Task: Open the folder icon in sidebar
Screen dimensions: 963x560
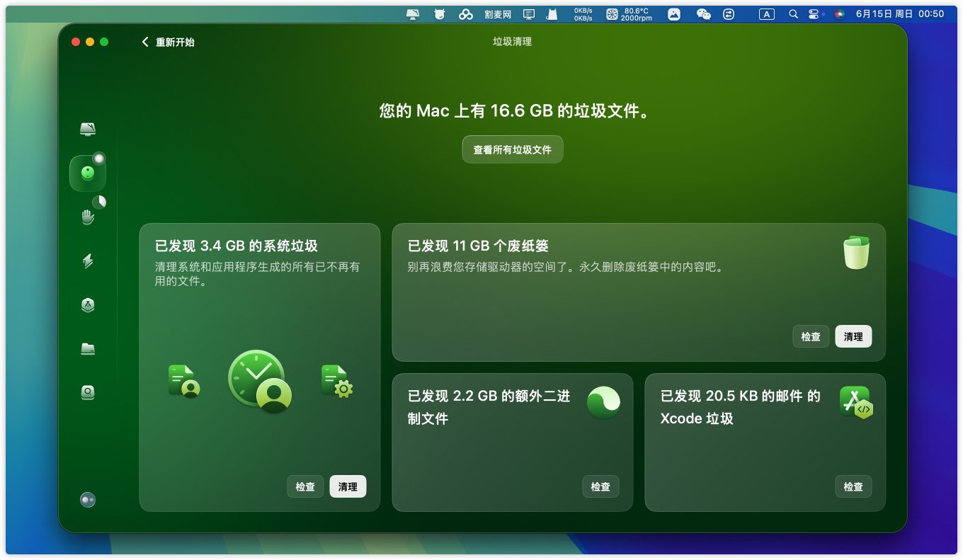Action: point(88,348)
